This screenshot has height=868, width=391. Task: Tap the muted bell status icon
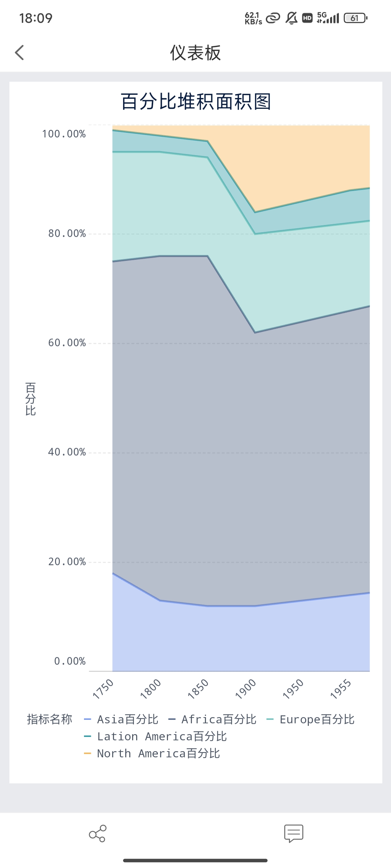tap(291, 18)
